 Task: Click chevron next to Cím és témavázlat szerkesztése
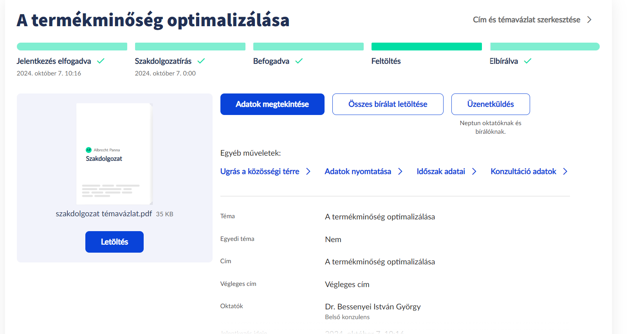coord(589,20)
